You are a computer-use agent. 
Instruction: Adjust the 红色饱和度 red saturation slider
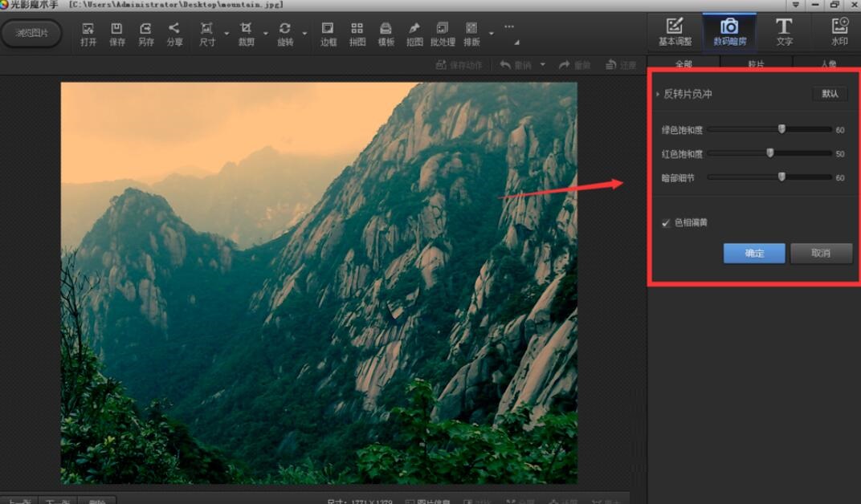[770, 153]
